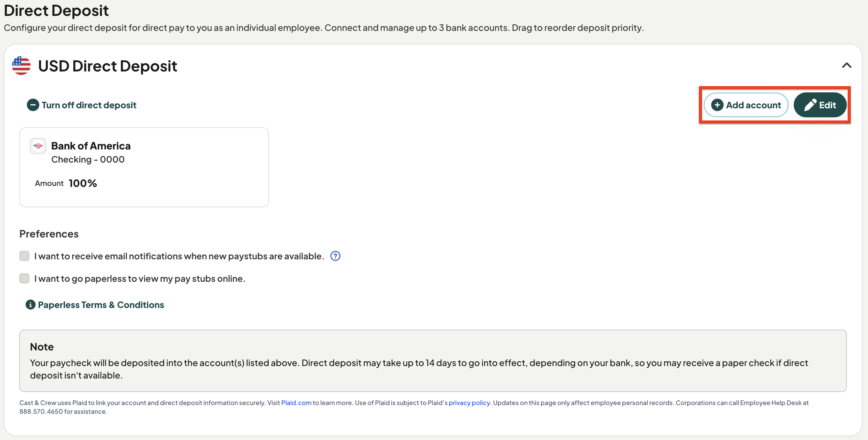Image resolution: width=868 pixels, height=440 pixels.
Task: Click the US flag icon
Action: tap(21, 65)
